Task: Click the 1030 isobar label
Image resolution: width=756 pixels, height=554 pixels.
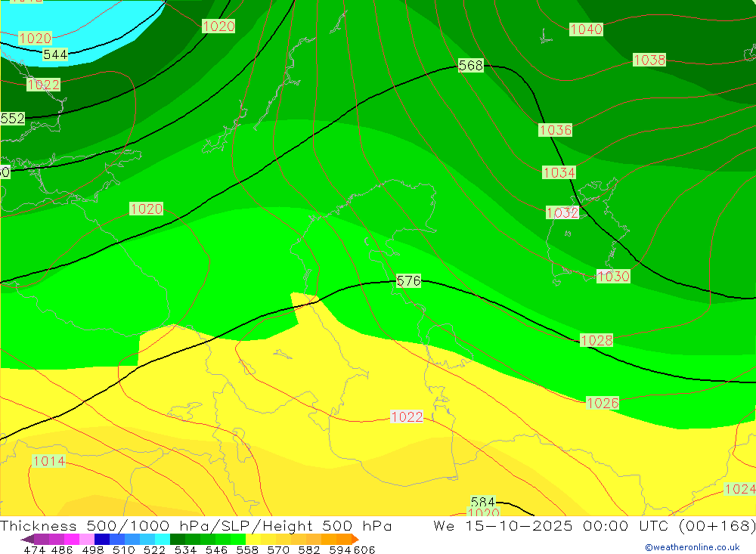Action: (x=613, y=277)
